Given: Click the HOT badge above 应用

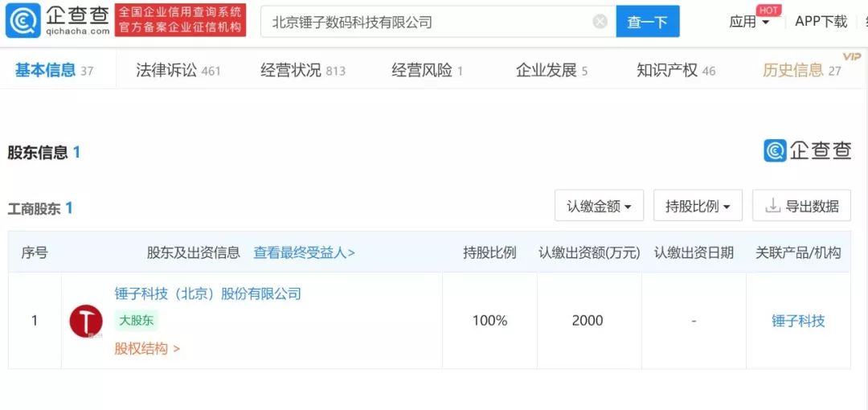Looking at the screenshot, I should point(769,10).
